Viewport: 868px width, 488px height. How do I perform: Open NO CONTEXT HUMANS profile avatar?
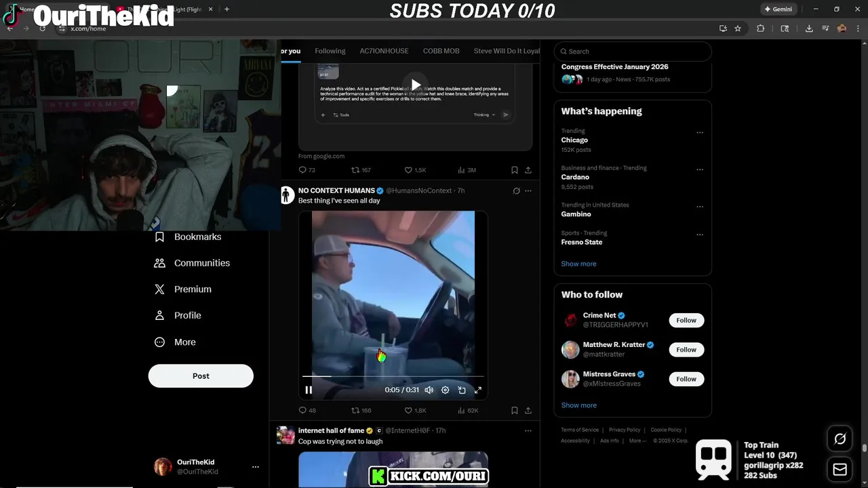click(x=287, y=195)
